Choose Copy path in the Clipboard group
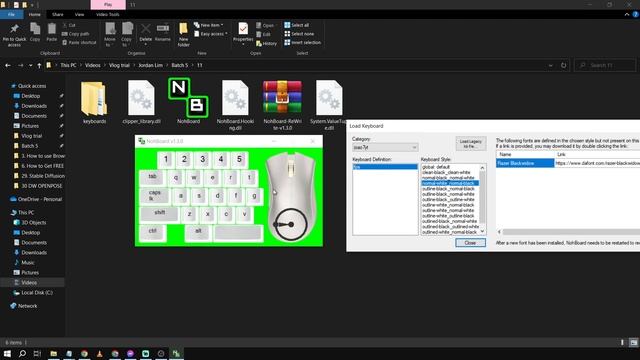This screenshot has height=360, width=640. click(76, 34)
